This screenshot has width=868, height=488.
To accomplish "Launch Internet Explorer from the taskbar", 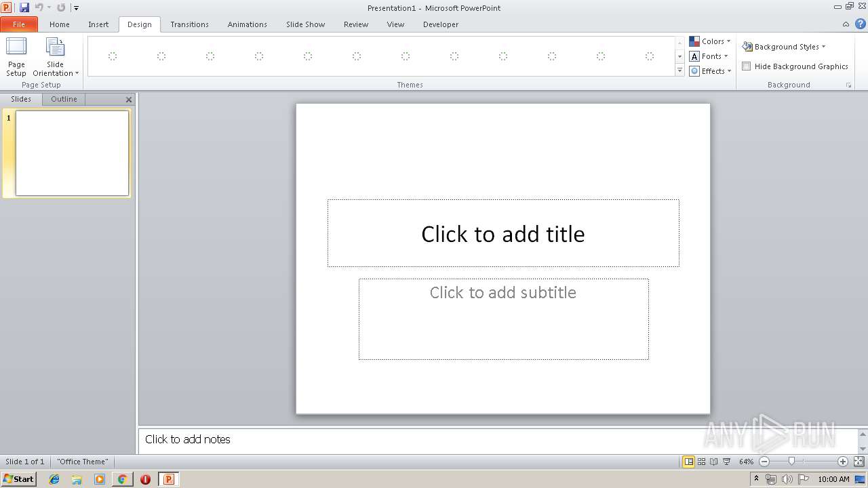I will point(54,479).
